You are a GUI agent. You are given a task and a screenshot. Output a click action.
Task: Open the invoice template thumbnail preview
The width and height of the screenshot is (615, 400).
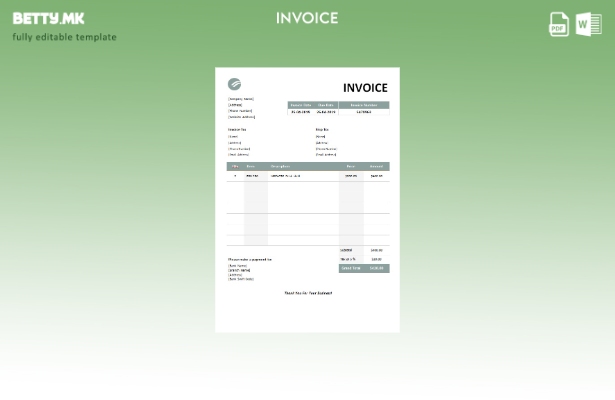pos(307,200)
